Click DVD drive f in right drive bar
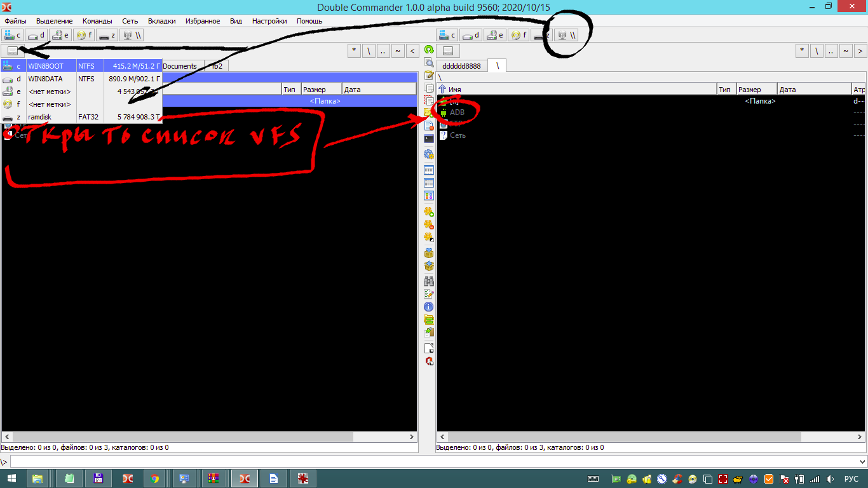Viewport: 868px width, 488px height. 519,36
